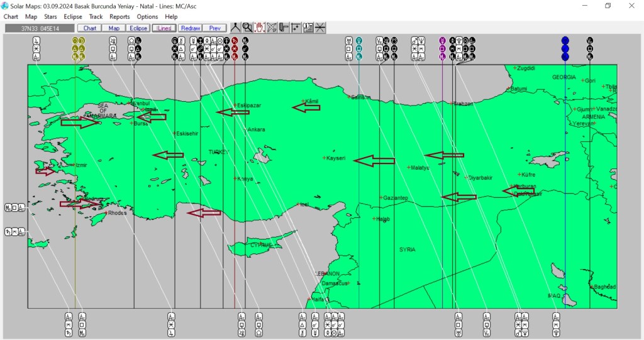Click the crossed scissors-like toolbar icon

point(272,28)
